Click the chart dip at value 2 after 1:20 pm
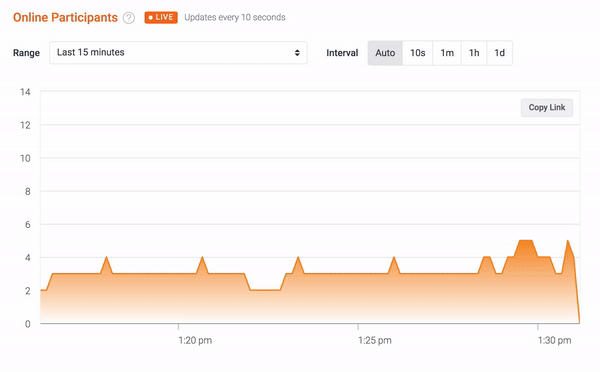The image size is (600, 372). [x=265, y=290]
